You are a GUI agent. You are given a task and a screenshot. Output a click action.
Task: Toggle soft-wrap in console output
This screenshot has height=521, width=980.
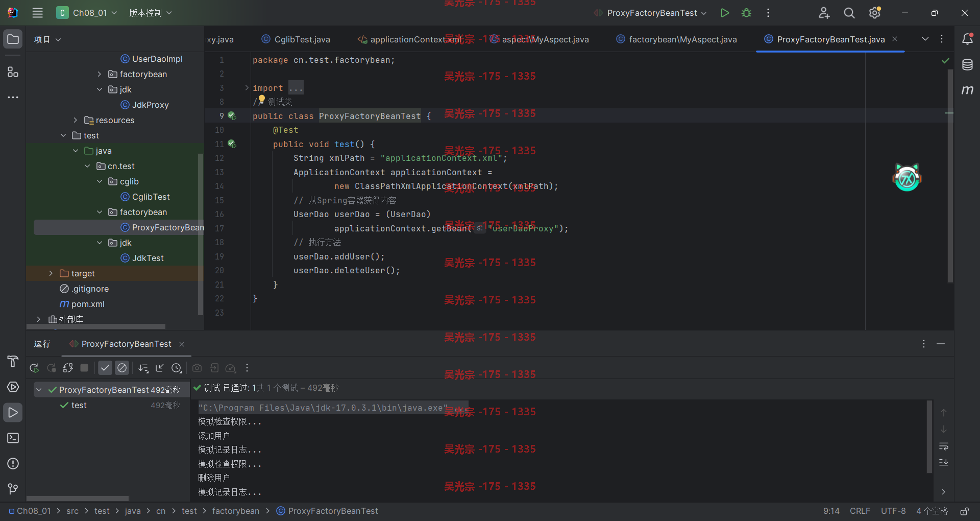(x=944, y=446)
